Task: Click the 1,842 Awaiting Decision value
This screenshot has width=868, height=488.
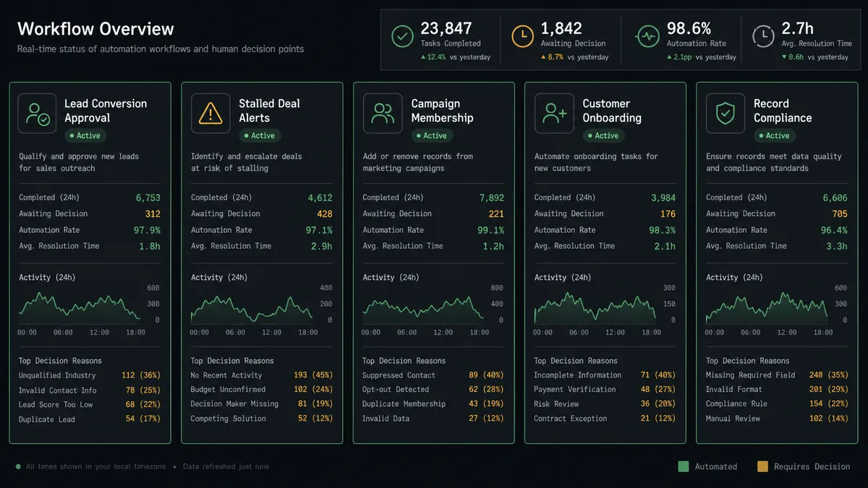Action: (561, 29)
